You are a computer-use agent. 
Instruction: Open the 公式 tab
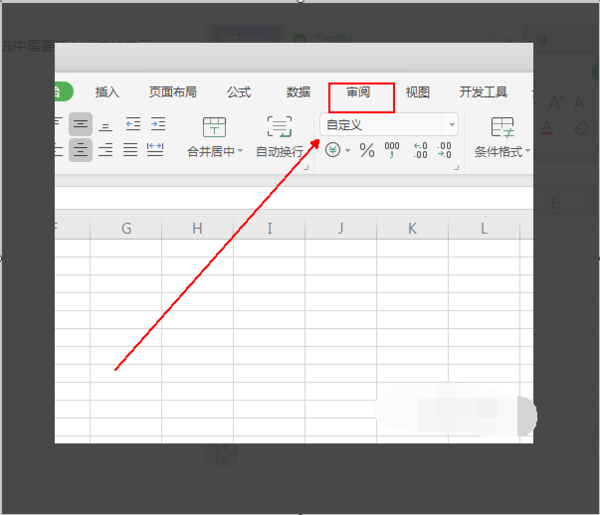click(x=239, y=92)
